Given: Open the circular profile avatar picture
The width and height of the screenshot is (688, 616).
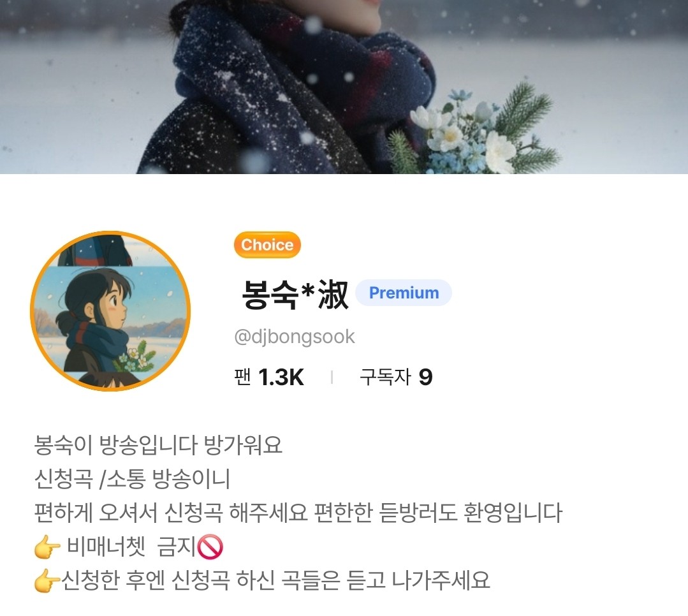Looking at the screenshot, I should point(110,311).
